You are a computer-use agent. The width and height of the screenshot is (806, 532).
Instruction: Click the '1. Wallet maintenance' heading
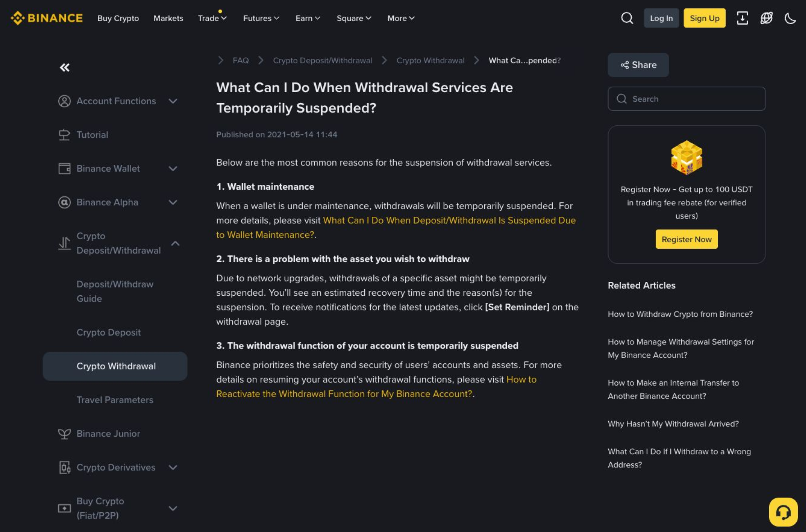pos(265,187)
